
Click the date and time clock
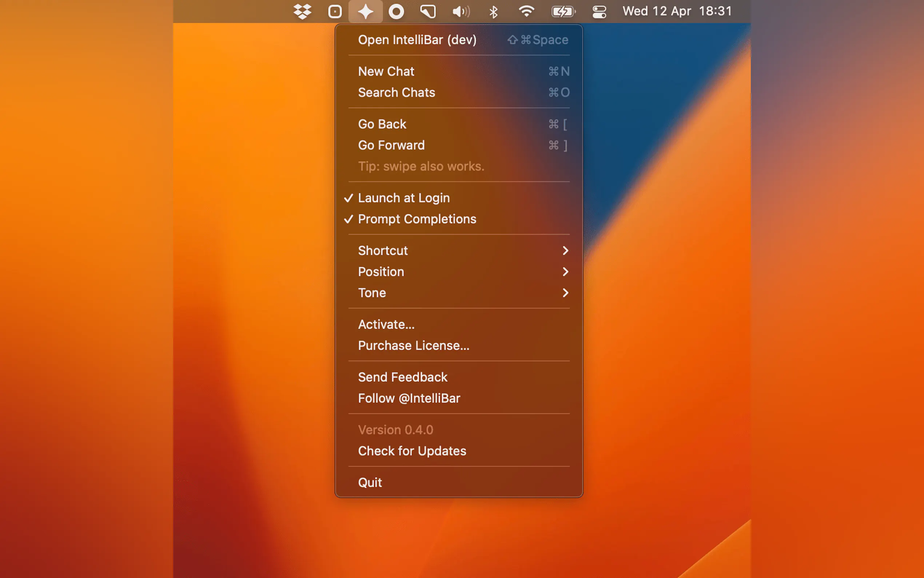pos(677,12)
